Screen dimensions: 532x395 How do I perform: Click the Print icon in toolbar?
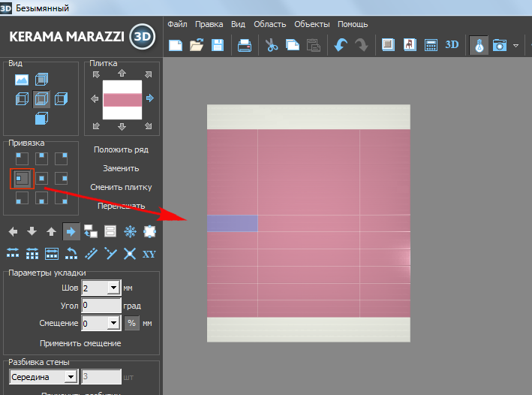245,45
